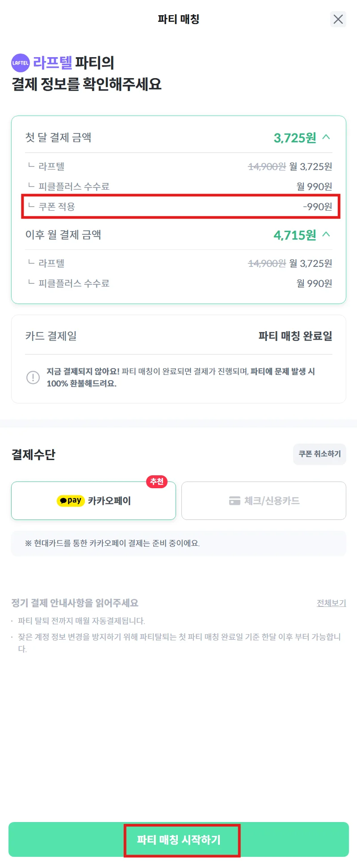Viewport: 357px width, 868px height.
Task: Click the 쿠폰 적용 -990원 row
Action: [x=181, y=207]
